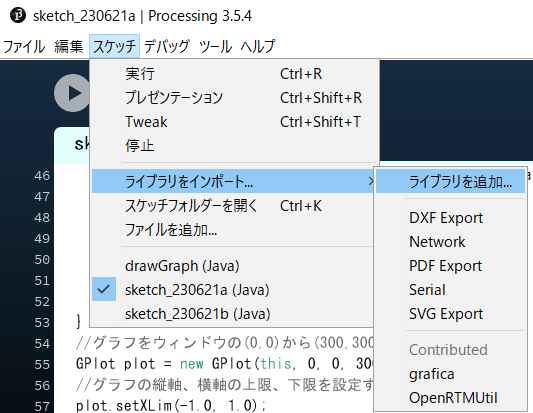Viewport: 533px width, 413px height.
Task: Import the DXF Export library
Action: (x=450, y=218)
